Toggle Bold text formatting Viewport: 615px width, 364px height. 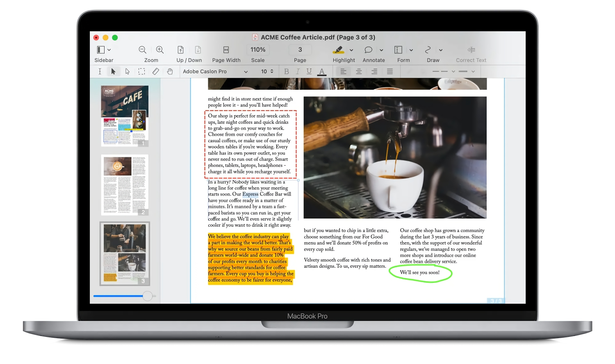pyautogui.click(x=287, y=71)
